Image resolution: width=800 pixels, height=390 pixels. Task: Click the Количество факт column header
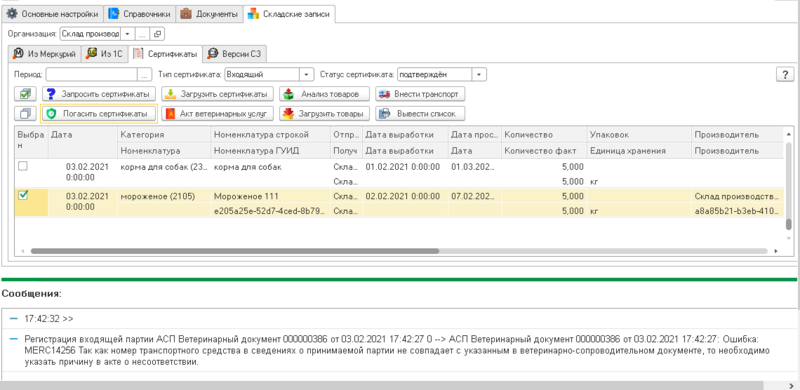pos(544,151)
